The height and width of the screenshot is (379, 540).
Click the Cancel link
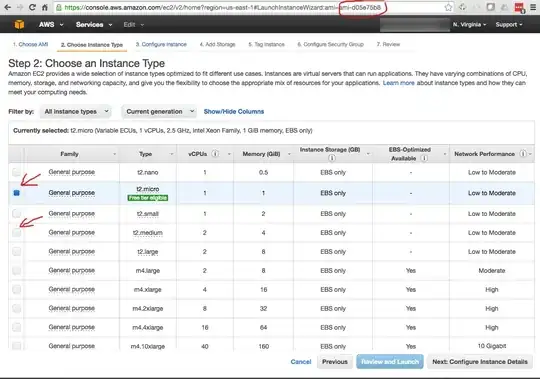coord(301,362)
